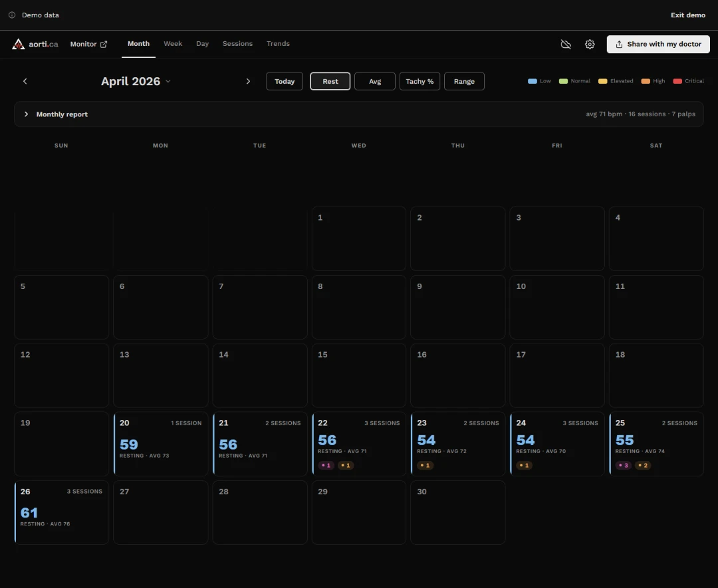Jump to Today
Screen dimensions: 718x588
(285, 82)
